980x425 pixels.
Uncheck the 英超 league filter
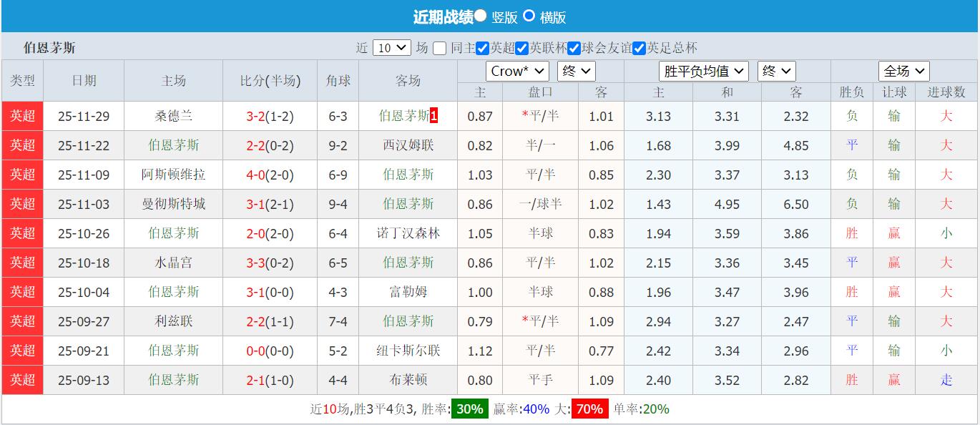tap(484, 48)
